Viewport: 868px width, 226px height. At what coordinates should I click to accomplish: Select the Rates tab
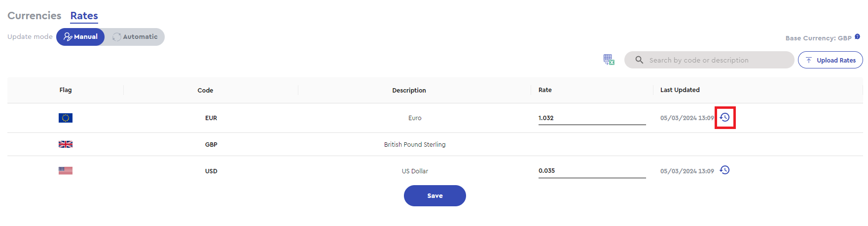pos(84,16)
